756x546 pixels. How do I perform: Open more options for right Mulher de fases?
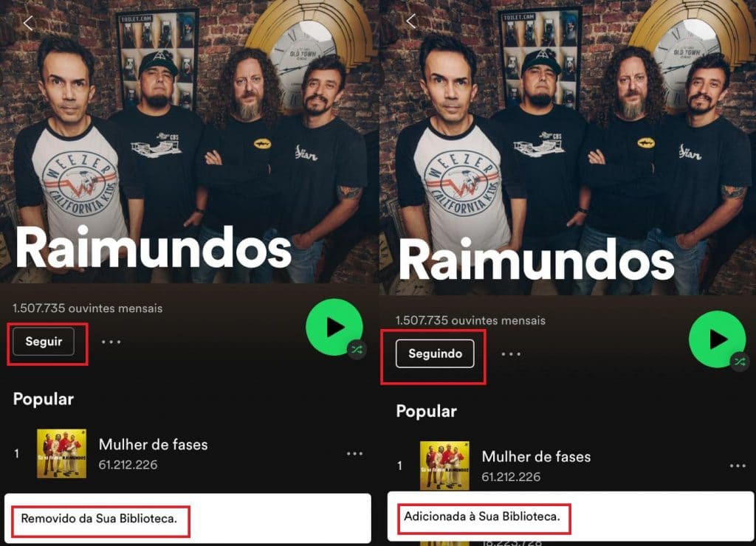click(738, 466)
